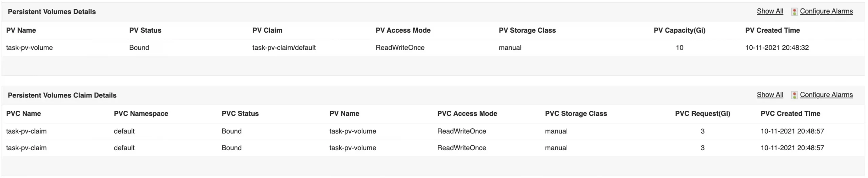Click the PV Access Mode header
The height and width of the screenshot is (178, 868).
click(403, 30)
